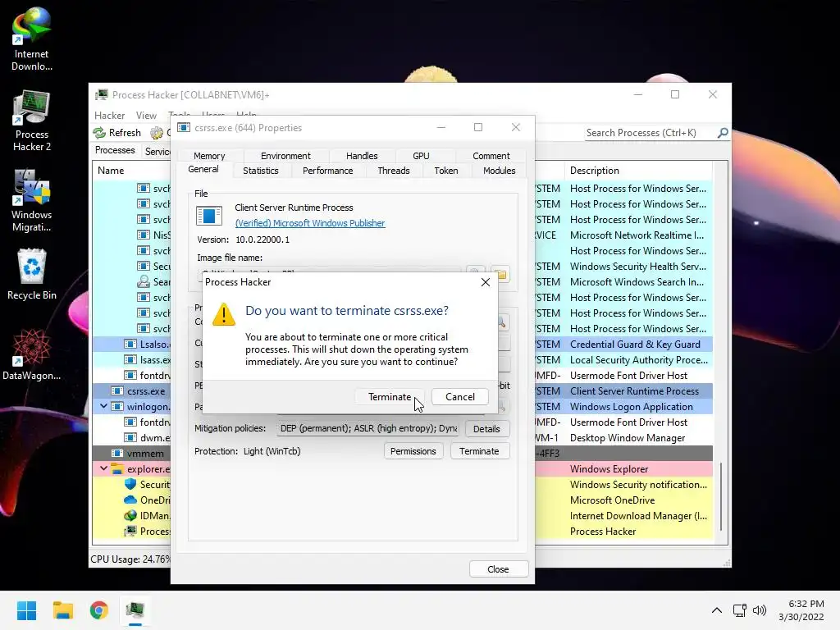The width and height of the screenshot is (840, 630).
Task: Click the Process Hacker process row icon
Action: click(x=130, y=531)
